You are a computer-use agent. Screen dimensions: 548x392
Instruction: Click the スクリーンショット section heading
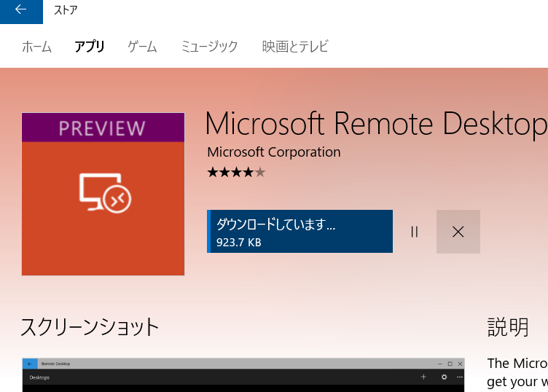click(90, 327)
